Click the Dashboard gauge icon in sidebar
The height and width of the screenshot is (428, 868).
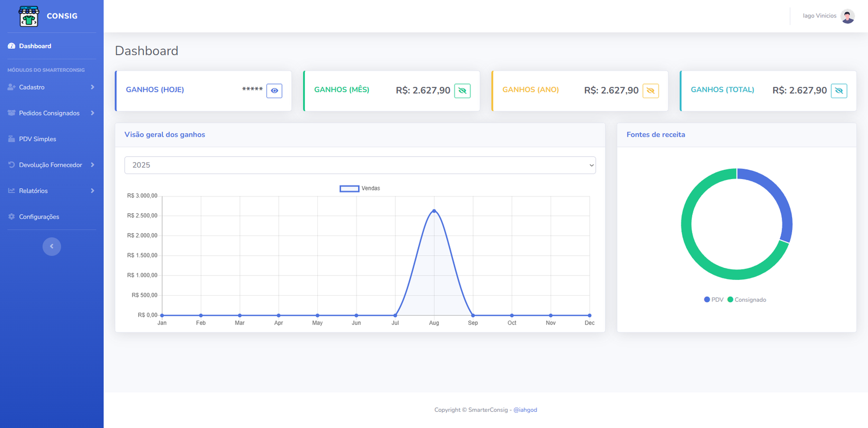(11, 46)
